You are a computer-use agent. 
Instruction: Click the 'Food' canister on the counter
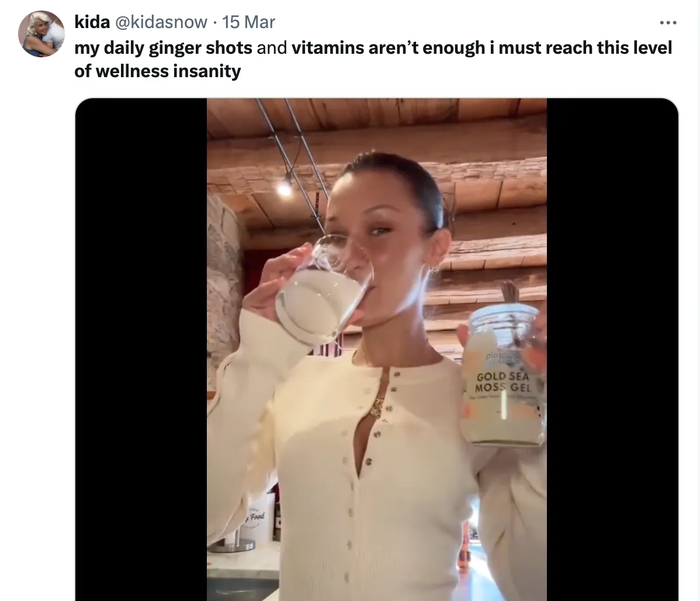pyautogui.click(x=258, y=519)
